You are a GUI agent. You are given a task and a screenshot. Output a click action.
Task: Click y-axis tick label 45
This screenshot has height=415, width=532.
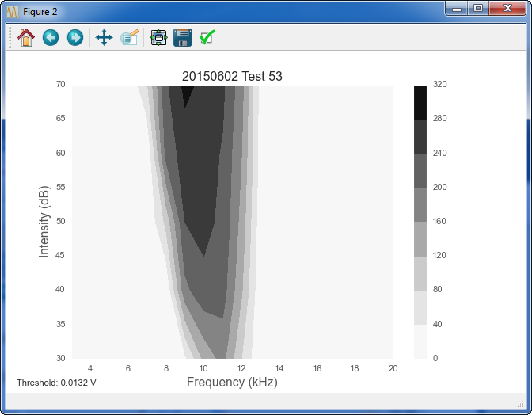click(x=60, y=255)
